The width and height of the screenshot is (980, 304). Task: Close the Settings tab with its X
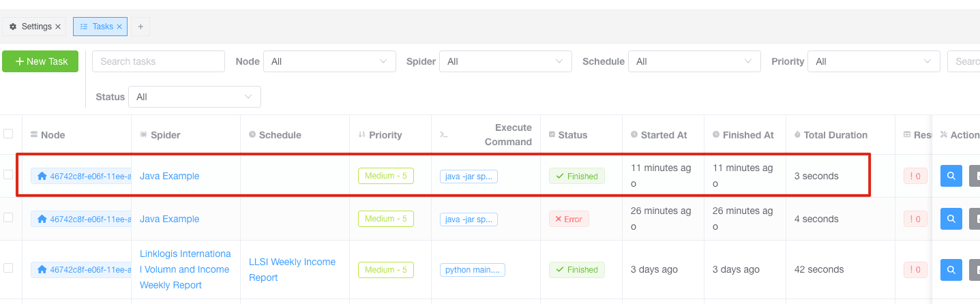58,27
